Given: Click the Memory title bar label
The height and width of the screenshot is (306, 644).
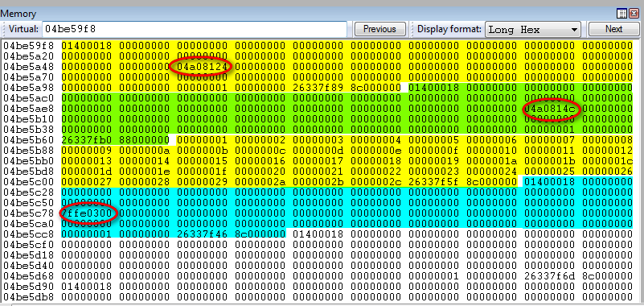Looking at the screenshot, I should tap(18, 14).
